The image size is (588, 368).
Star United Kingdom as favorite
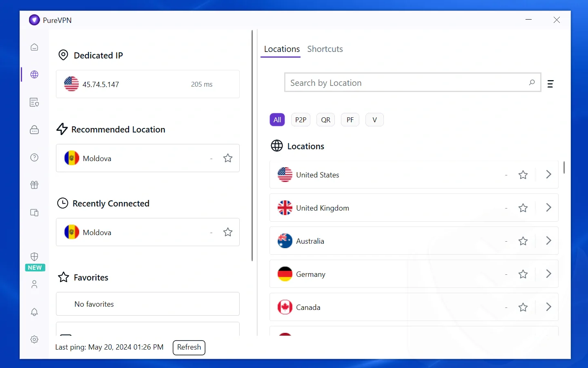[523, 208]
